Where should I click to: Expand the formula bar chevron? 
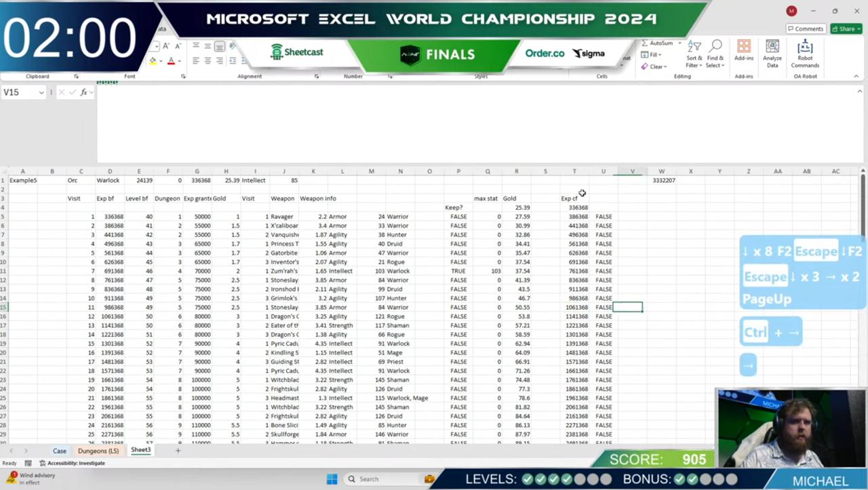coord(859,92)
